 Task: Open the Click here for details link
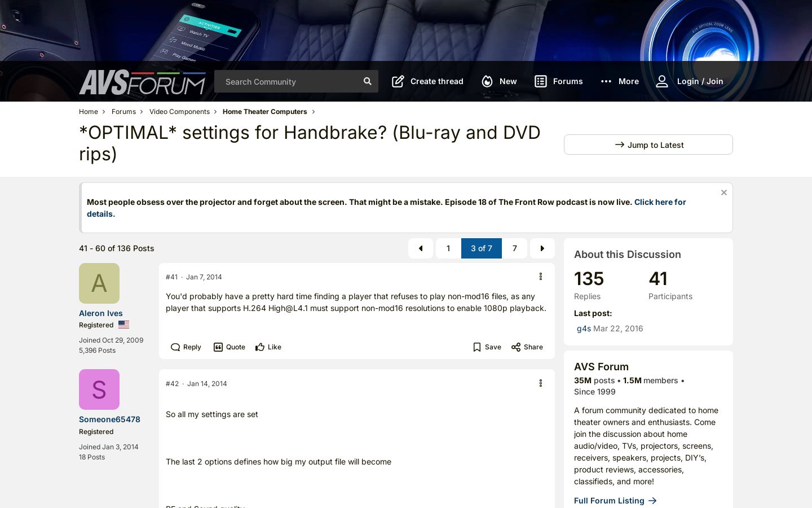coord(660,202)
